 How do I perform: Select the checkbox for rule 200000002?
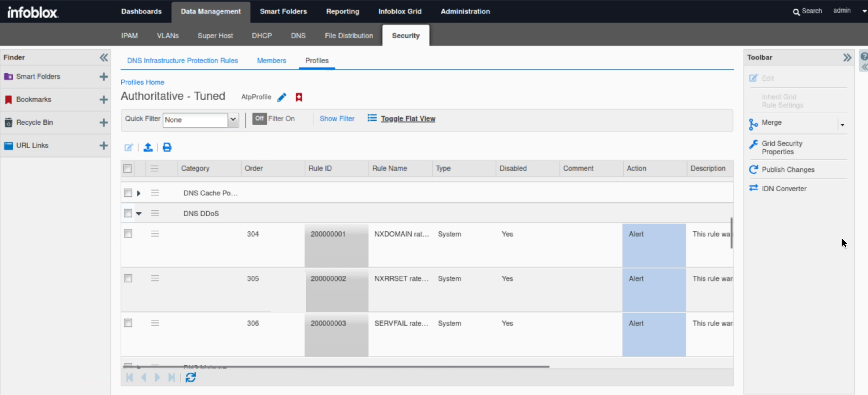point(128,278)
